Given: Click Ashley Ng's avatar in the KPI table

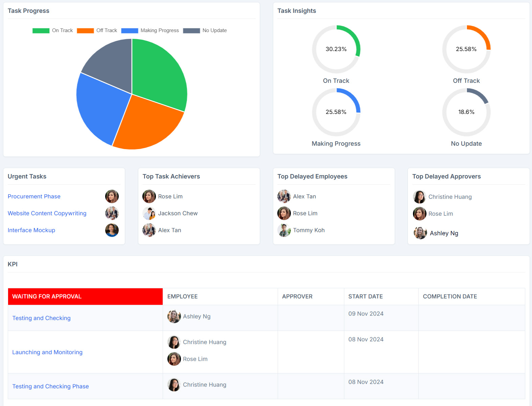Looking at the screenshot, I should (174, 316).
